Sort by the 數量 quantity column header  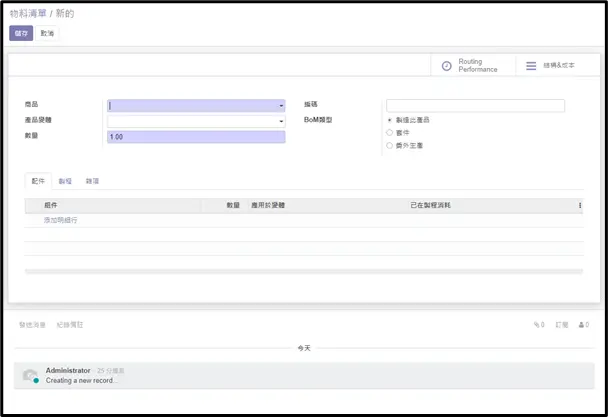pos(233,205)
